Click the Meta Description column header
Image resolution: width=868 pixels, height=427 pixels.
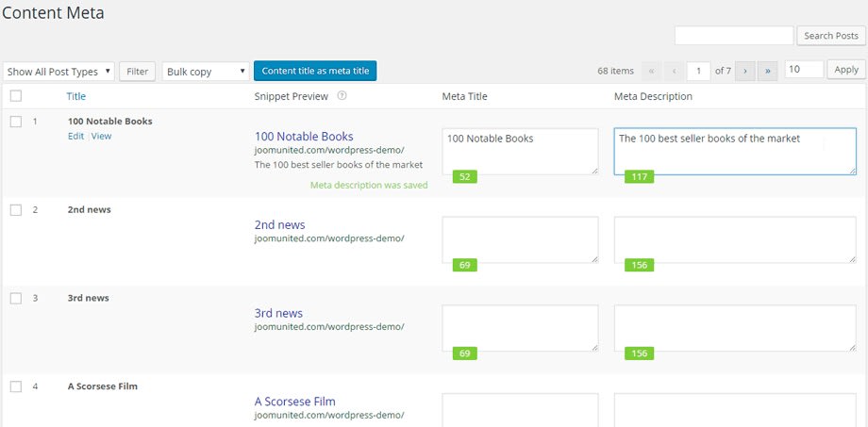click(653, 96)
